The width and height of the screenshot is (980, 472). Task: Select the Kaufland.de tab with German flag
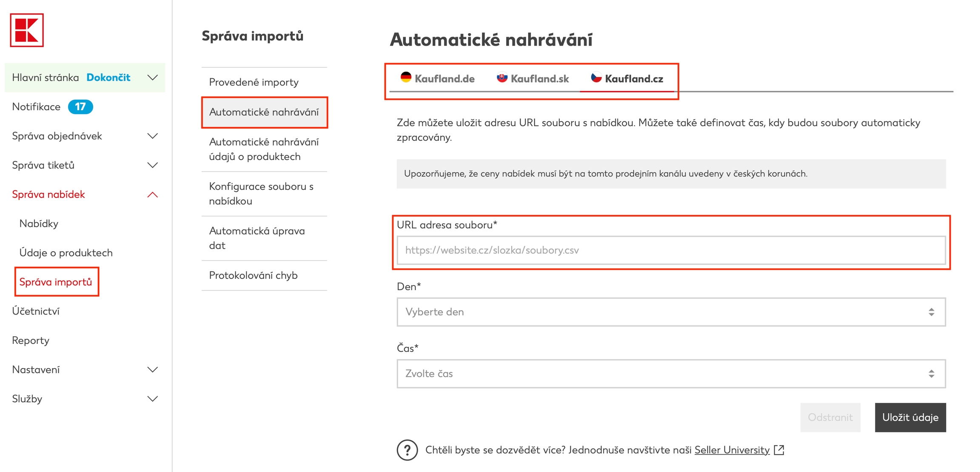point(438,79)
